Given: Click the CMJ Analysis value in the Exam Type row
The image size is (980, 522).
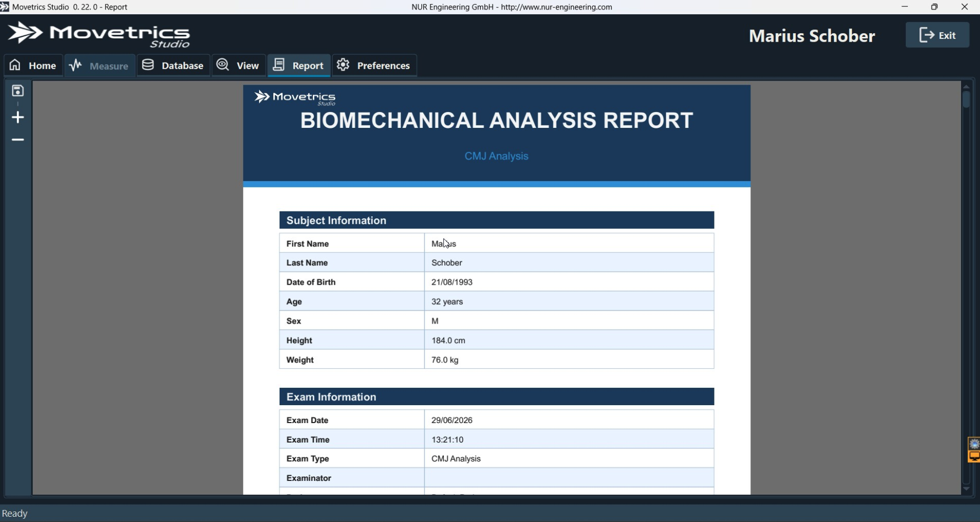Looking at the screenshot, I should pos(456,459).
